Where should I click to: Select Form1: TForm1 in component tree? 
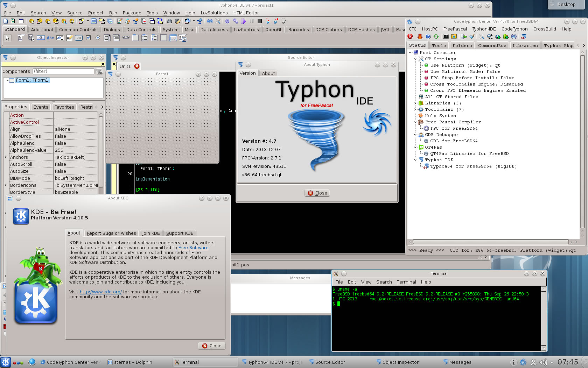[x=32, y=80]
